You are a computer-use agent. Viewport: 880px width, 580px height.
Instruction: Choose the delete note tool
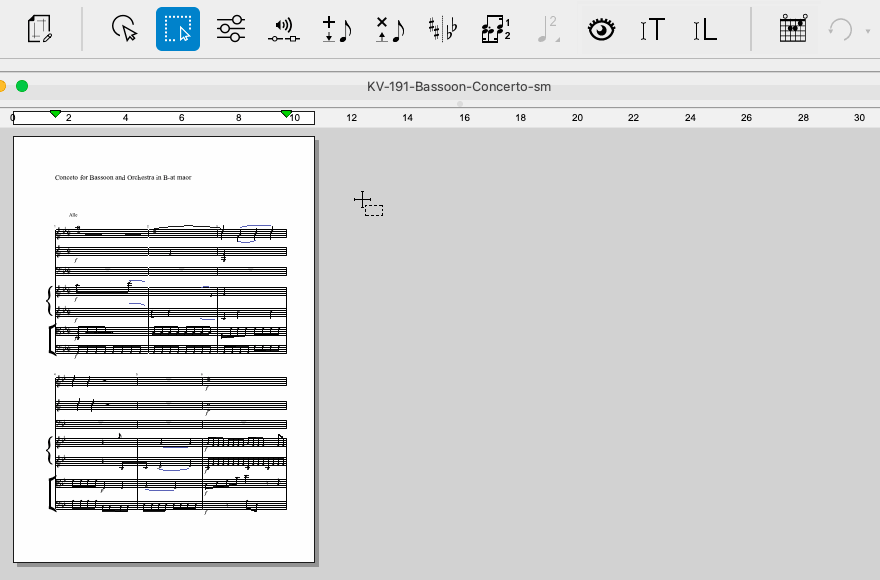(389, 29)
